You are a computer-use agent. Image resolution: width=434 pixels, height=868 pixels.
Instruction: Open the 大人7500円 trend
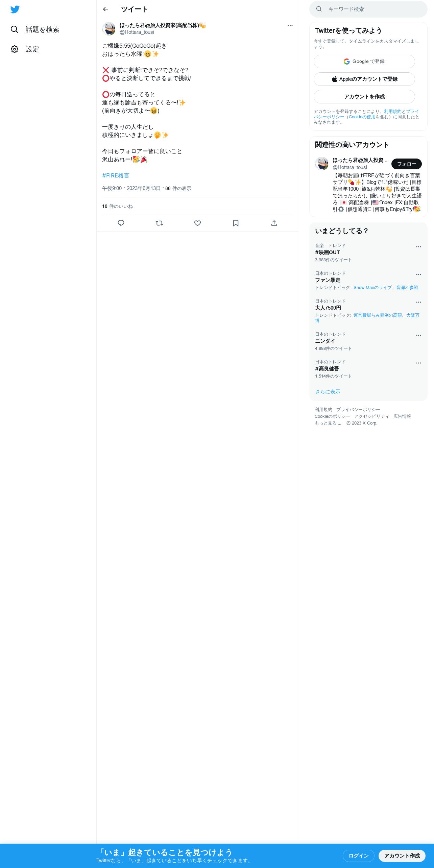click(x=328, y=308)
